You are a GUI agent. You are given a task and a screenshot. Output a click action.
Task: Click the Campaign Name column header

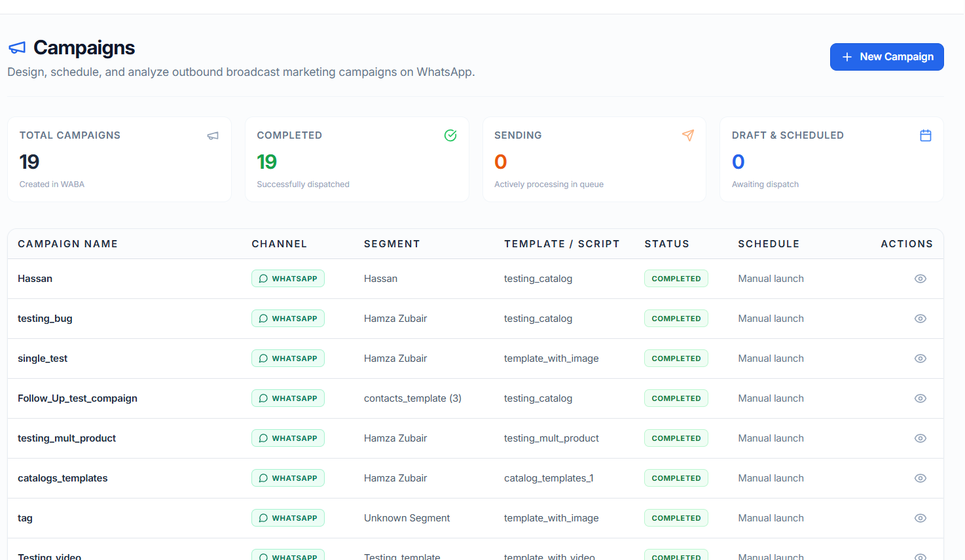click(x=68, y=244)
